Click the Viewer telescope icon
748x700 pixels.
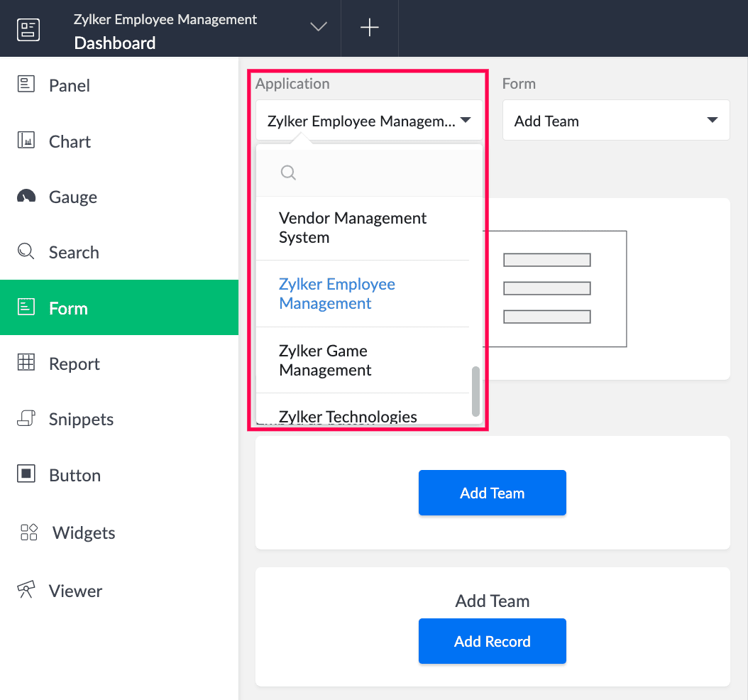tap(26, 590)
